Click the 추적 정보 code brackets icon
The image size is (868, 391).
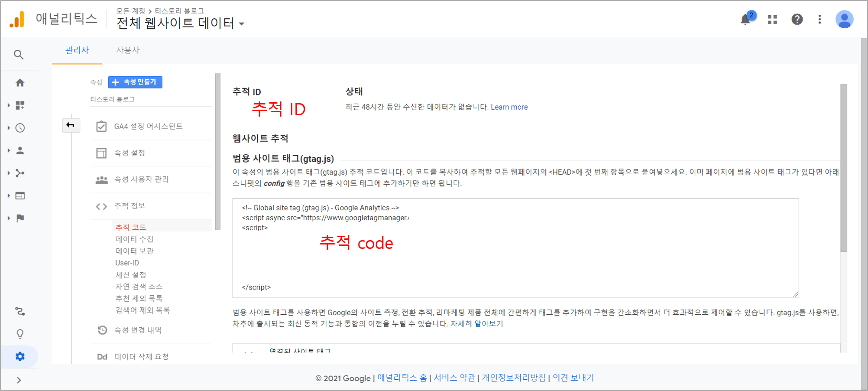(x=101, y=206)
